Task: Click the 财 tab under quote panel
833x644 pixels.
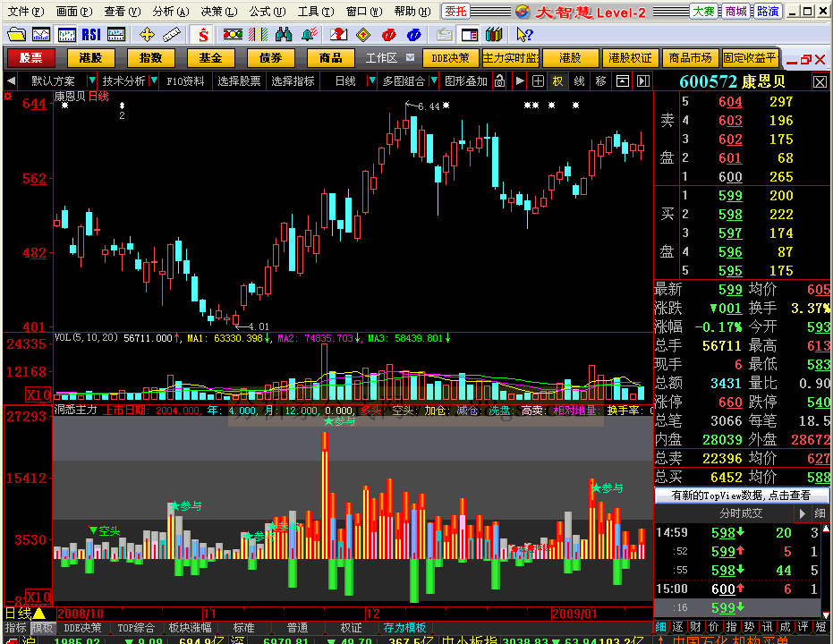Action: [695, 628]
